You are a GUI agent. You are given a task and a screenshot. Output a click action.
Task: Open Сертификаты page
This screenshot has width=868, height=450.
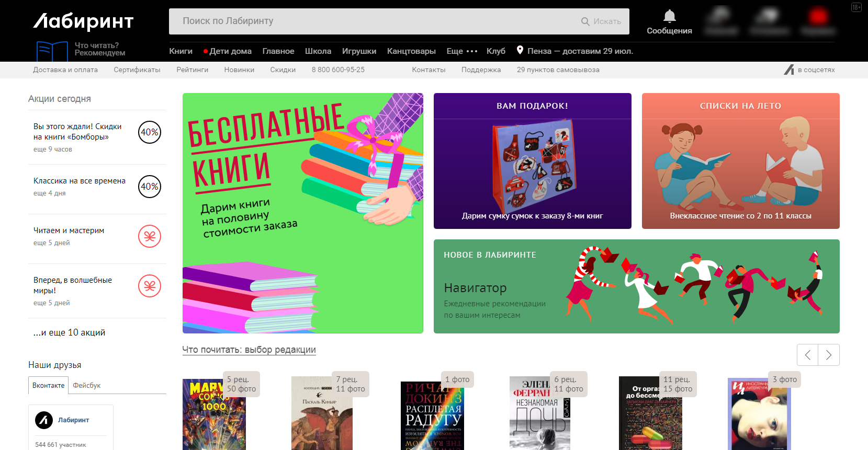click(x=137, y=70)
